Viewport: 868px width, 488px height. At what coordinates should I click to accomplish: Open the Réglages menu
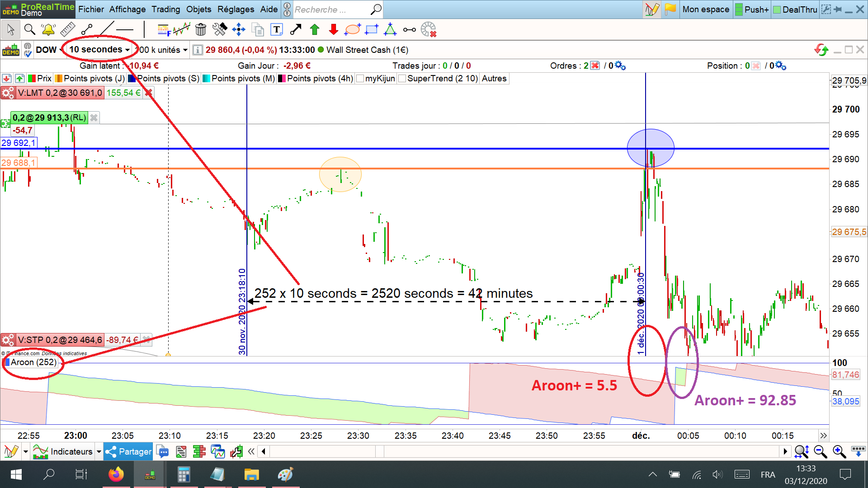236,9
